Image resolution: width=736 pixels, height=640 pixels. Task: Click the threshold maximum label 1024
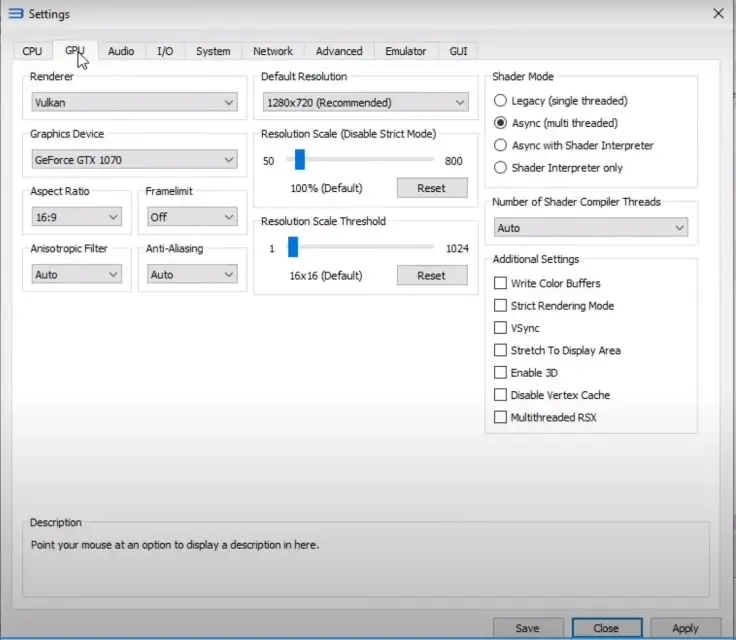457,248
